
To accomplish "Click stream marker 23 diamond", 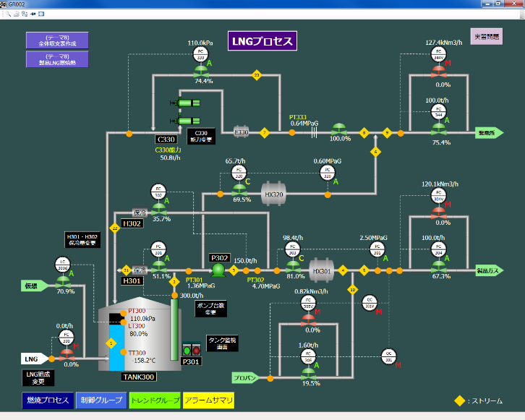I will 256,75.
